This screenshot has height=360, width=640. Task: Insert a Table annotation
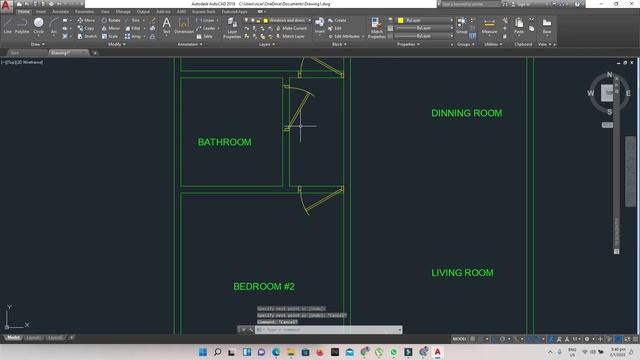coord(204,36)
